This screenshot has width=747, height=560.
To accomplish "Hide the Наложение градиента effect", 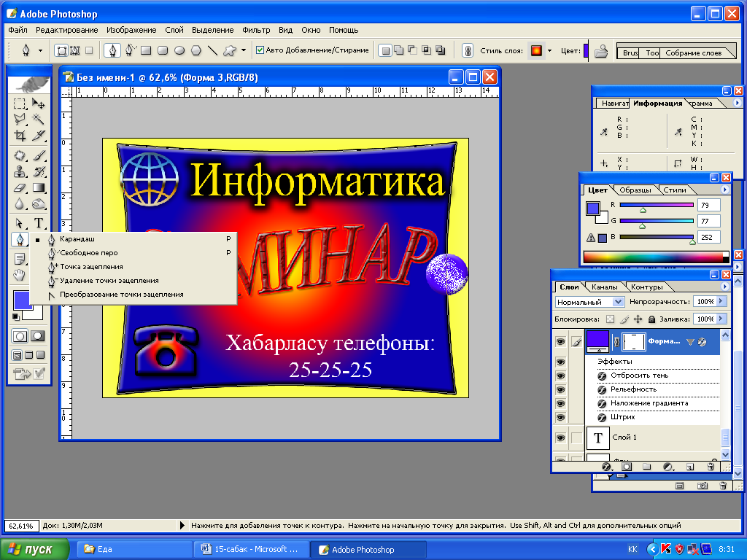I will 561,403.
